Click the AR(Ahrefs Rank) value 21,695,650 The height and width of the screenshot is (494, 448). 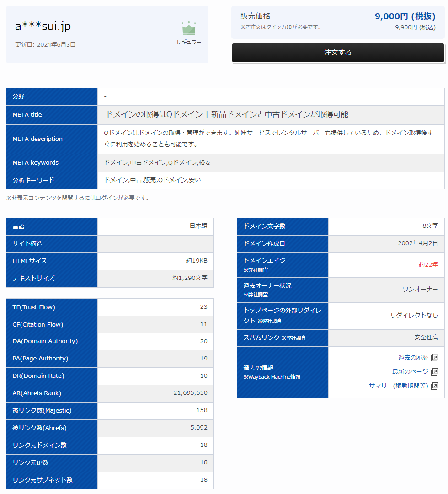pyautogui.click(x=191, y=393)
